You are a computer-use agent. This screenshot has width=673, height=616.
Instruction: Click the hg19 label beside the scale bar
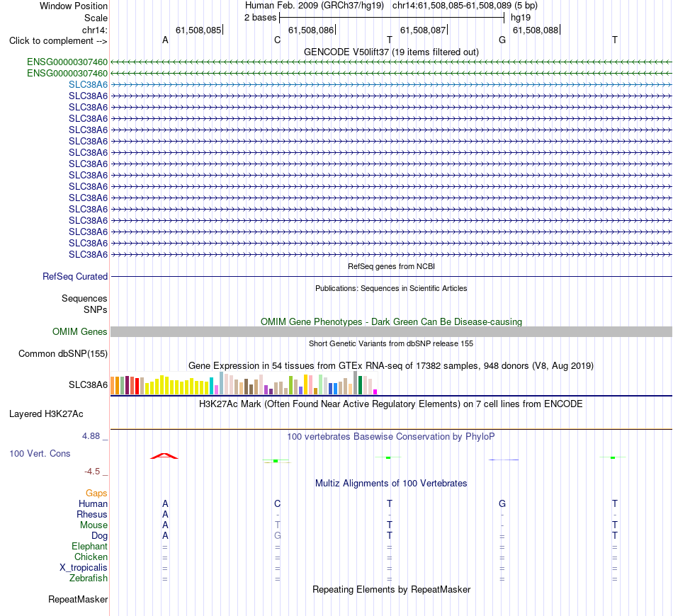click(x=521, y=18)
